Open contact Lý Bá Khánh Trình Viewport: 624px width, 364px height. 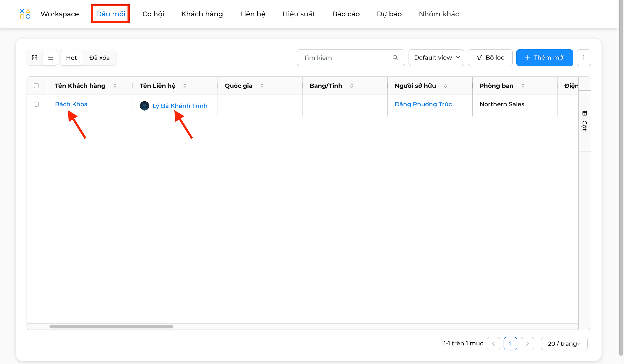(180, 106)
